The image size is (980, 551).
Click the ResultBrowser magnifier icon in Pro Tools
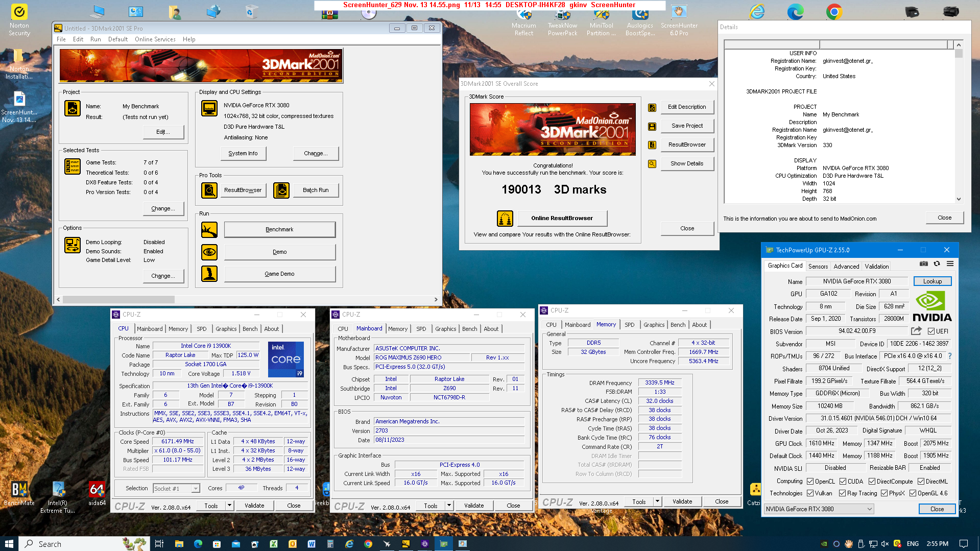pyautogui.click(x=209, y=190)
